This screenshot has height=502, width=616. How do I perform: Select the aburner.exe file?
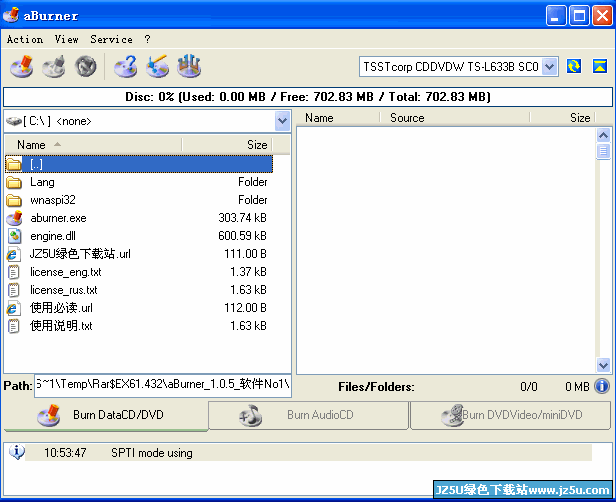(58, 218)
